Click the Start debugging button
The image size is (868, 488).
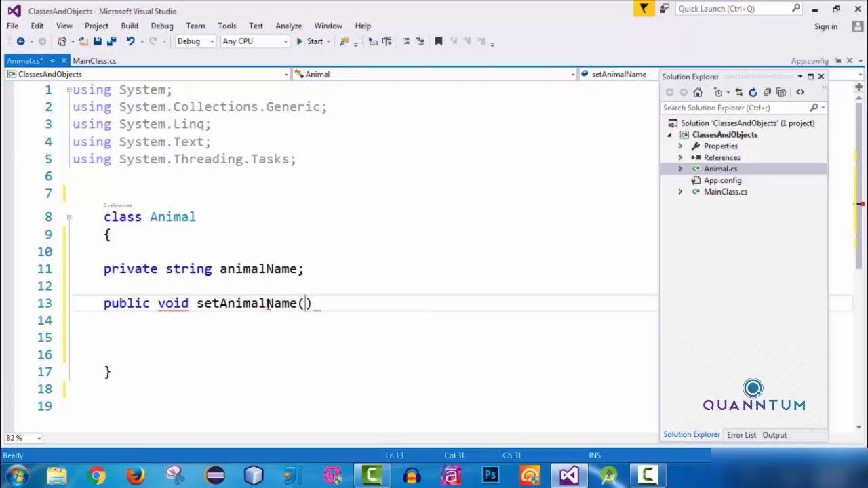(309, 41)
